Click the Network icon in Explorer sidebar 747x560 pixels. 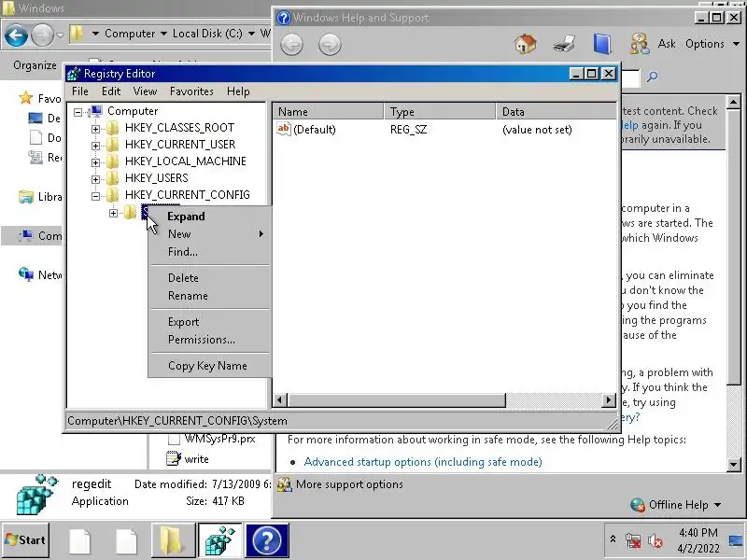(x=26, y=274)
